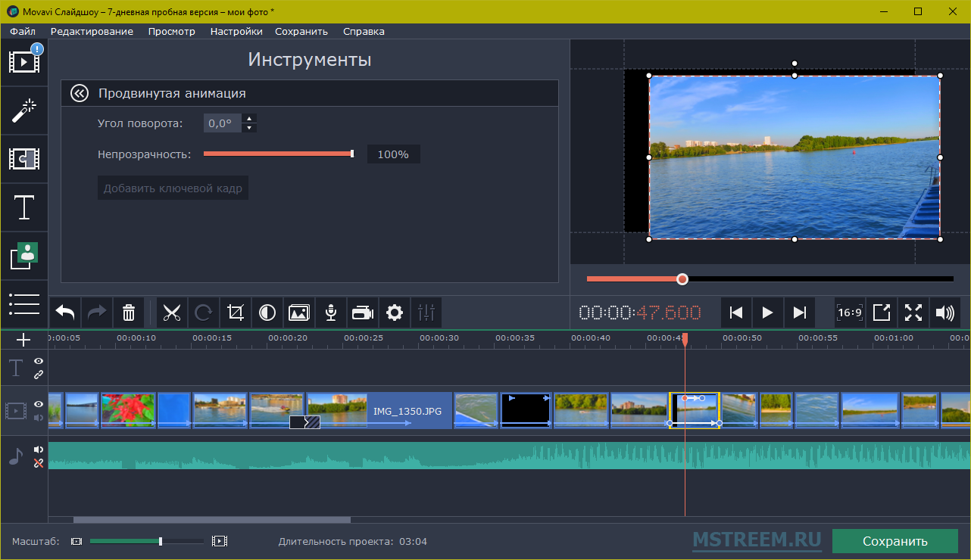This screenshot has height=560, width=971.
Task: Open the Сохранить menu item
Action: 301,31
